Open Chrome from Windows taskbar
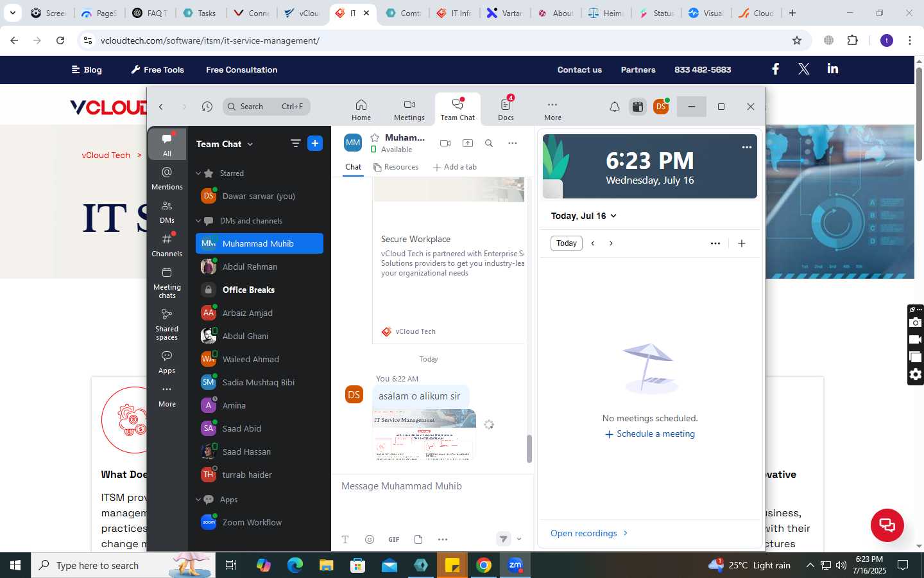This screenshot has width=924, height=578. click(484, 565)
